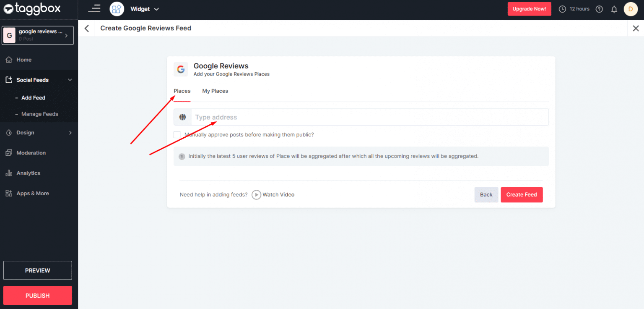Click the Create Feed button
The width and height of the screenshot is (644, 309).
(x=522, y=194)
